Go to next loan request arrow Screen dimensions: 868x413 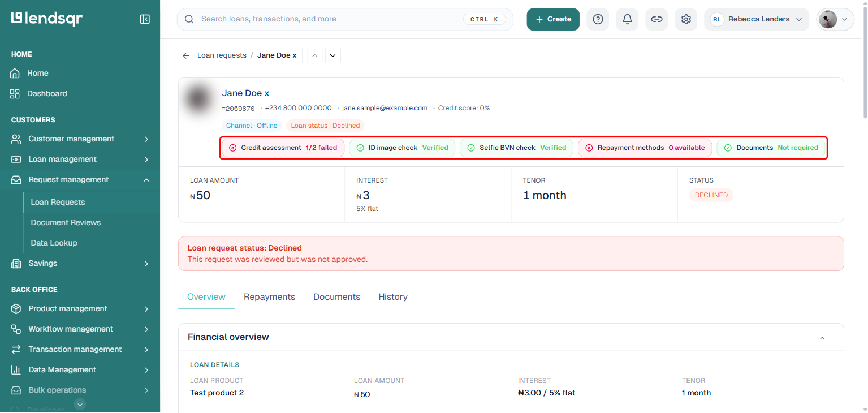tap(333, 55)
